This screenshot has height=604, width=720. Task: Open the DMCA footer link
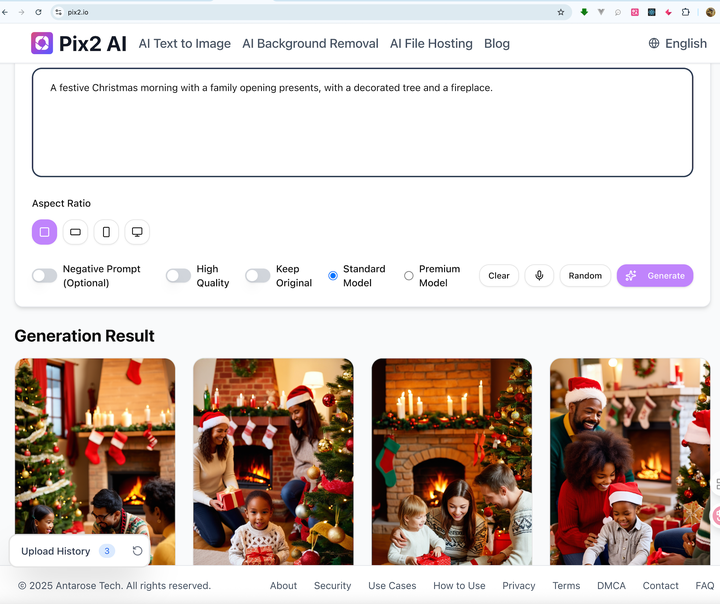611,586
